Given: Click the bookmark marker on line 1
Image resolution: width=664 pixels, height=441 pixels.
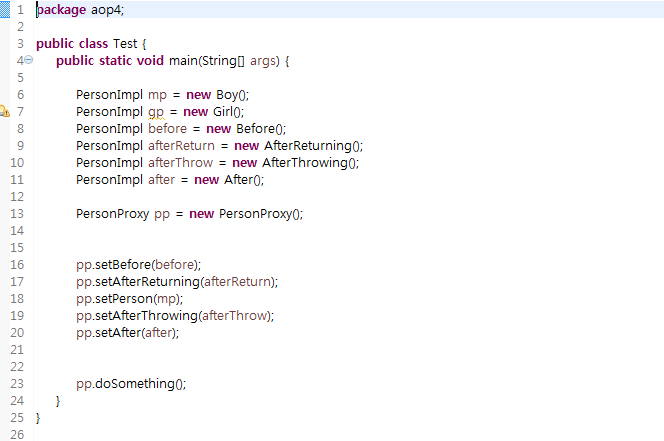Looking at the screenshot, I should (5, 9).
